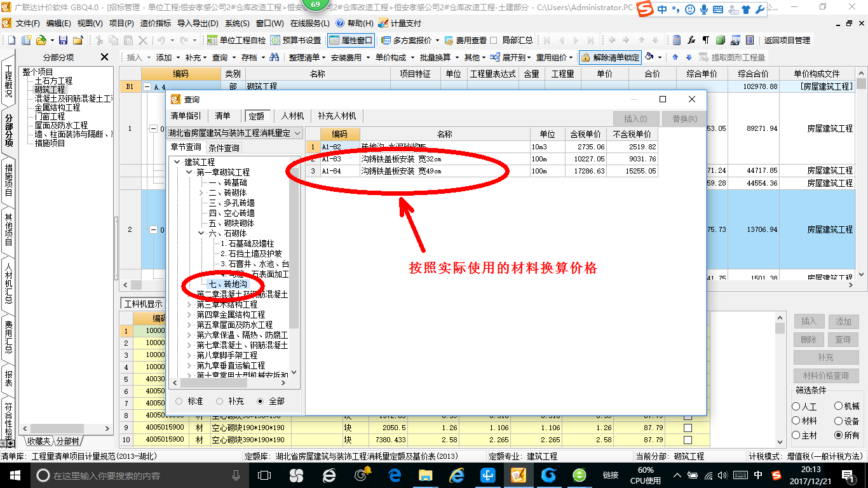Move row up with blue arrow

click(675, 57)
